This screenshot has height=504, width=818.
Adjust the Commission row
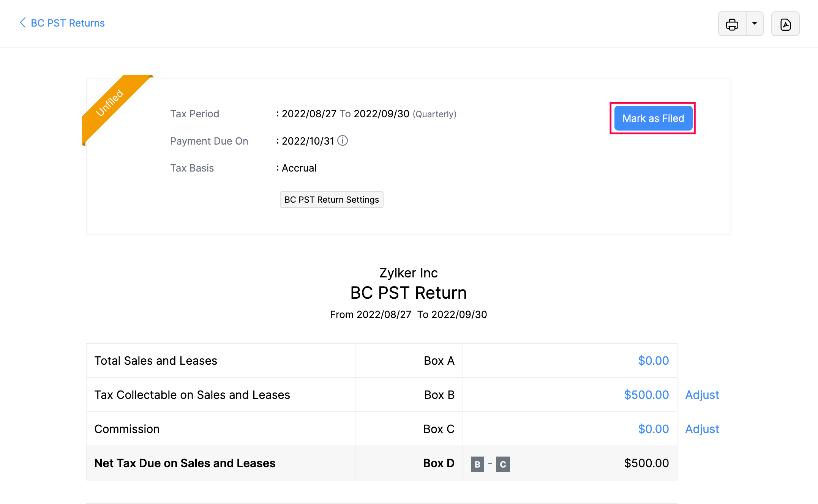[x=702, y=429]
